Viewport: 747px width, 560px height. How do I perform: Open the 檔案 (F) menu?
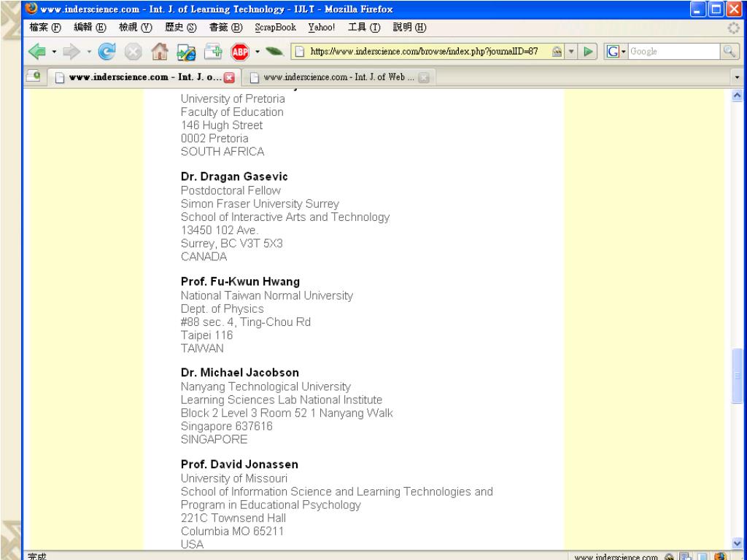click(x=45, y=28)
